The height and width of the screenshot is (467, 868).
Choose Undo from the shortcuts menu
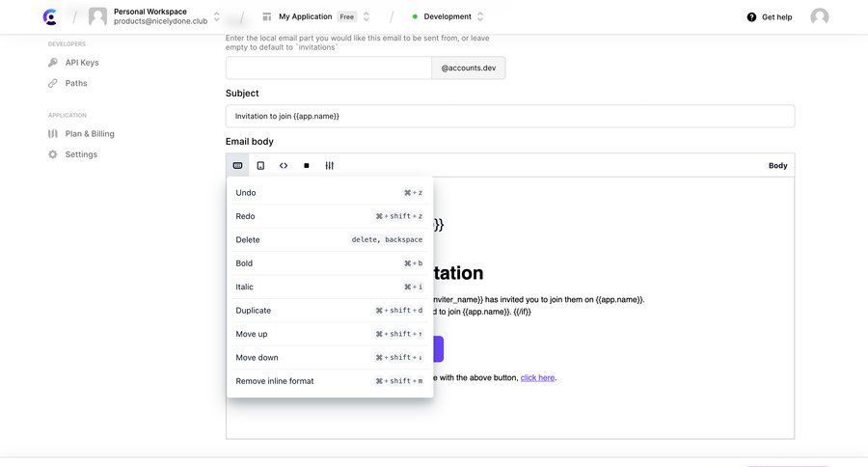click(330, 193)
